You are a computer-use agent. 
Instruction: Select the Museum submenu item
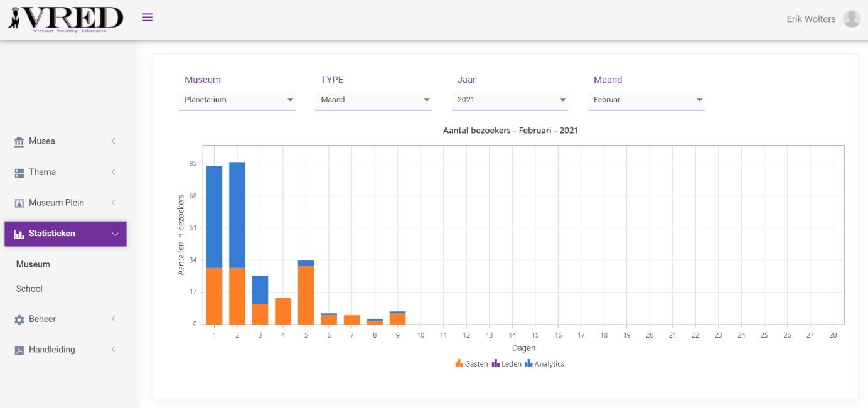[x=33, y=264]
